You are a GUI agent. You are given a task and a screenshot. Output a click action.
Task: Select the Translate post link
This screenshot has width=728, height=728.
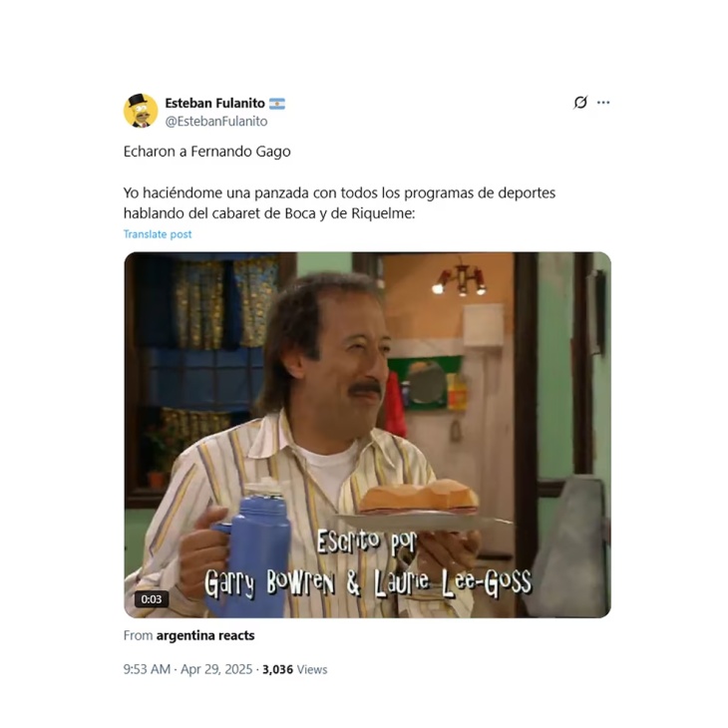click(158, 234)
